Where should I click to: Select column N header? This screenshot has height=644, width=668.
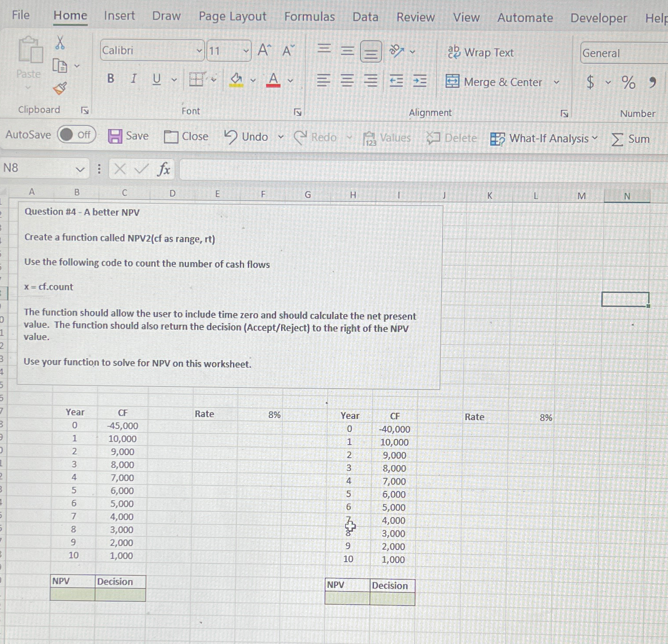coord(626,196)
